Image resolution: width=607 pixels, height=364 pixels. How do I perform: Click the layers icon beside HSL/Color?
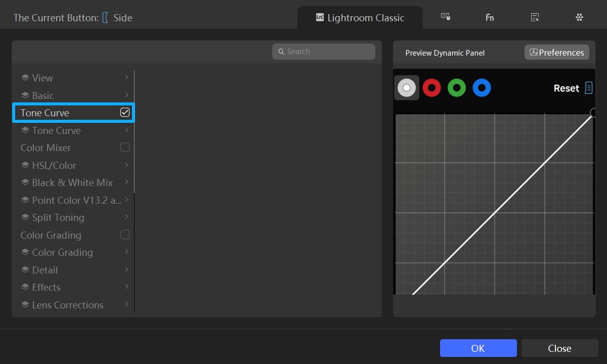click(x=25, y=165)
